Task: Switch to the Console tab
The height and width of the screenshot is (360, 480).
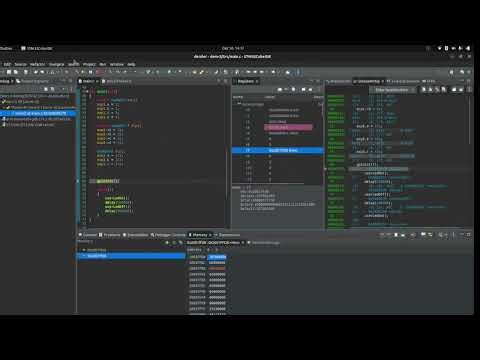Action: pos(88,235)
